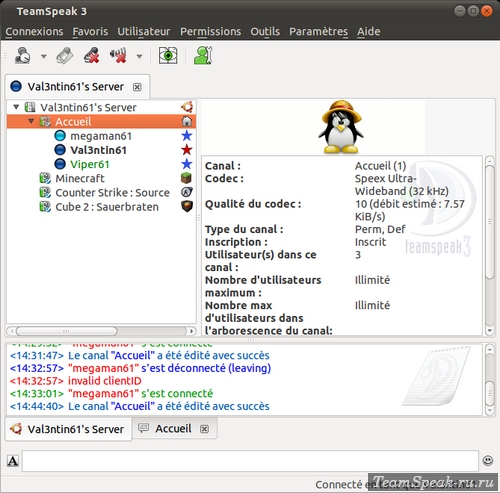The height and width of the screenshot is (493, 500).
Task: Click the Counter Strike channel icon
Action: tap(187, 192)
